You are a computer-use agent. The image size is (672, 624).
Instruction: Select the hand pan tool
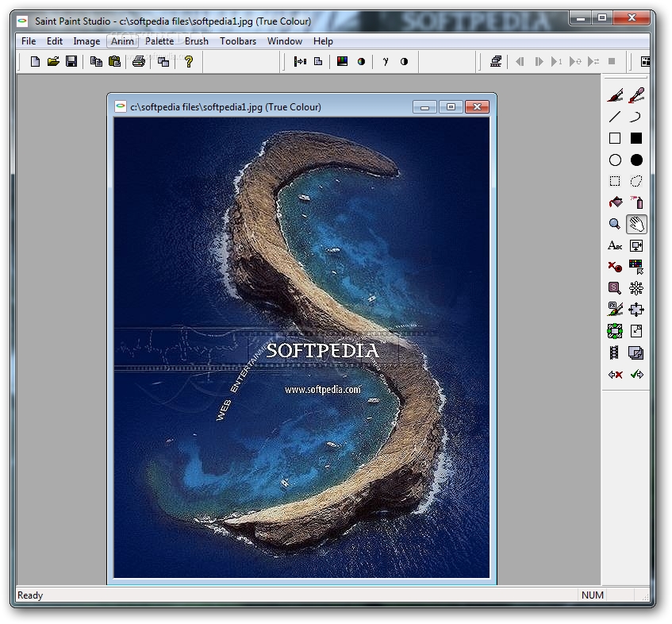tap(636, 224)
